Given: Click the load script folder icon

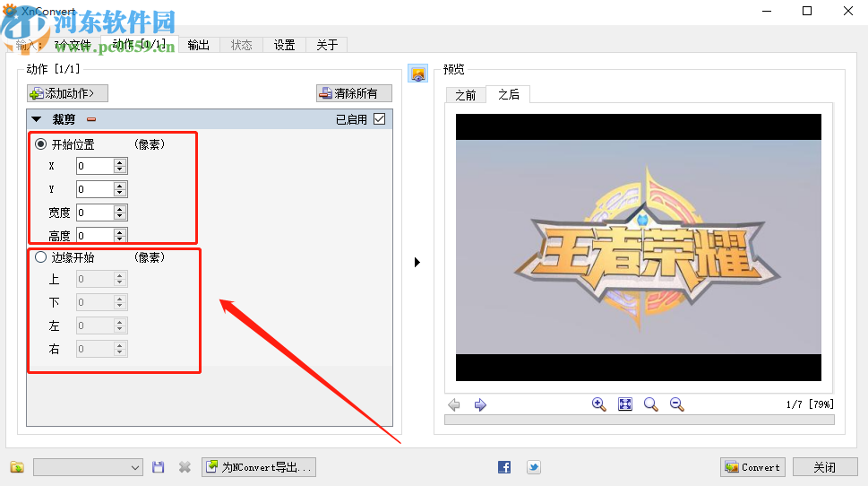Looking at the screenshot, I should coord(17,467).
